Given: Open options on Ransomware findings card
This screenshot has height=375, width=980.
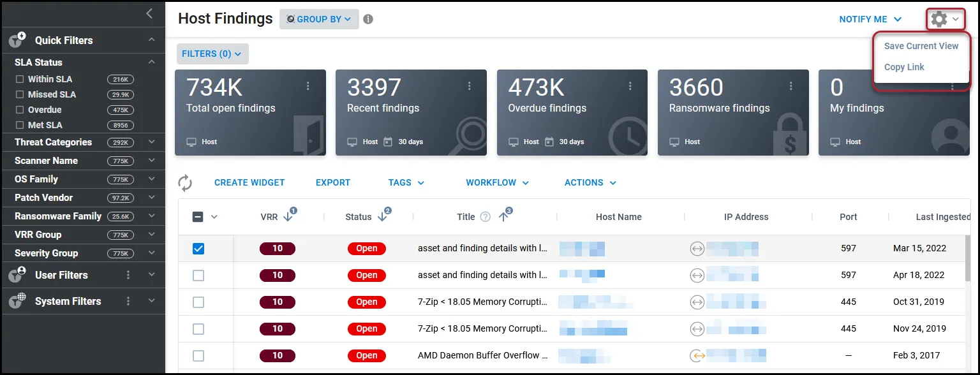Looking at the screenshot, I should pyautogui.click(x=791, y=86).
